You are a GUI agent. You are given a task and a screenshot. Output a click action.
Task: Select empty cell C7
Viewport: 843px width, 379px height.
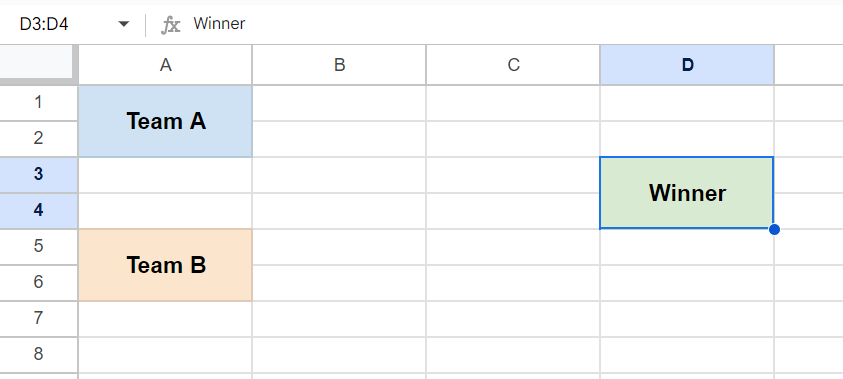(513, 319)
